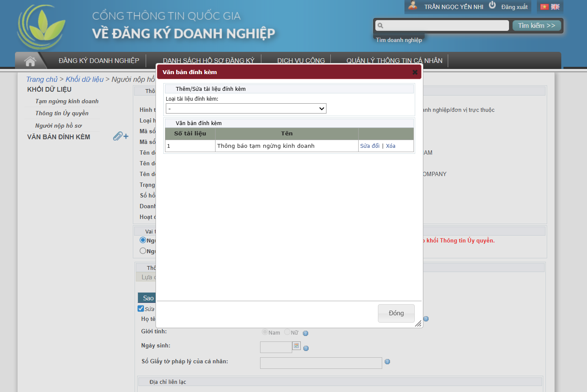Click the help icon next to Giới tính
The width and height of the screenshot is (587, 392).
(x=305, y=333)
